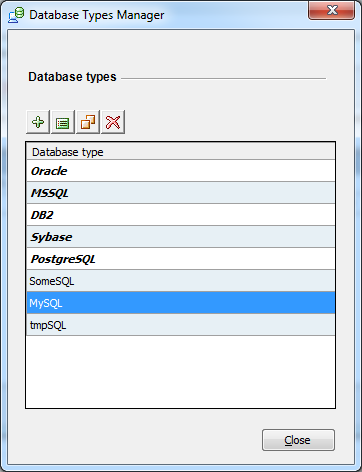This screenshot has width=362, height=472.
Task: Select the PostgreSQL row
Action: [181, 259]
